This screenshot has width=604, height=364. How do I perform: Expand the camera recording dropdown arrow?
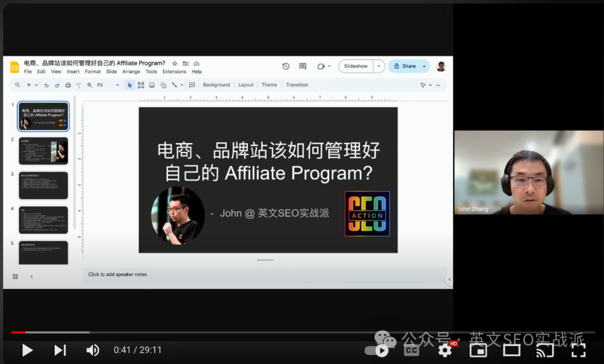329,66
